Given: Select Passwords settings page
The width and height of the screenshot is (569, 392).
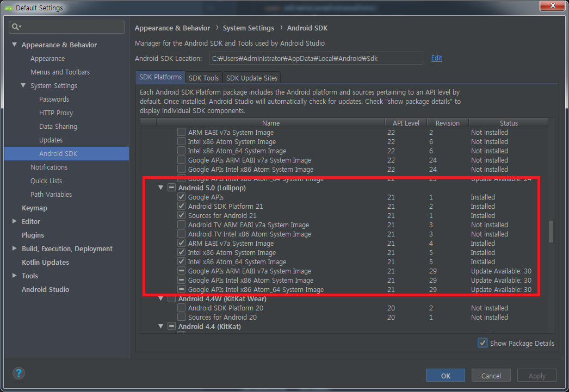Looking at the screenshot, I should pyautogui.click(x=54, y=99).
